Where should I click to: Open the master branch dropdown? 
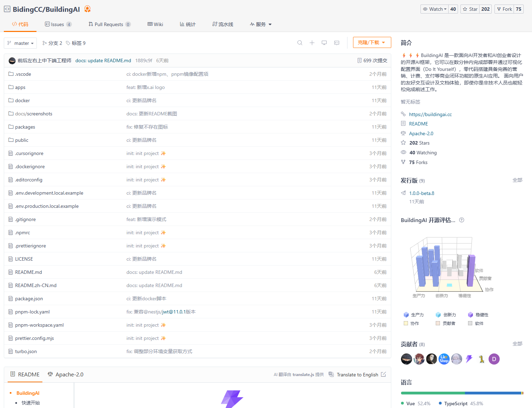click(x=20, y=43)
